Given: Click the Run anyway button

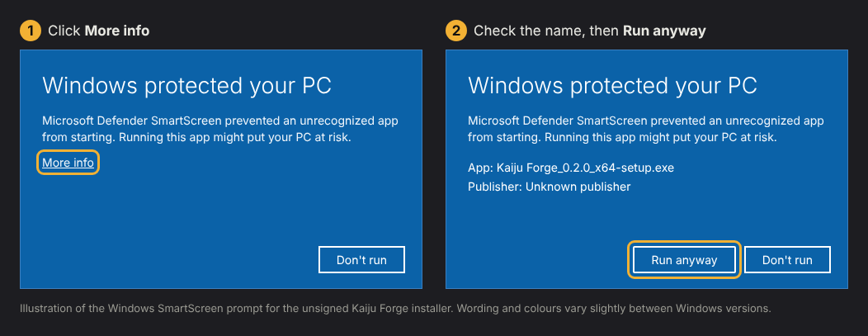Looking at the screenshot, I should (684, 259).
